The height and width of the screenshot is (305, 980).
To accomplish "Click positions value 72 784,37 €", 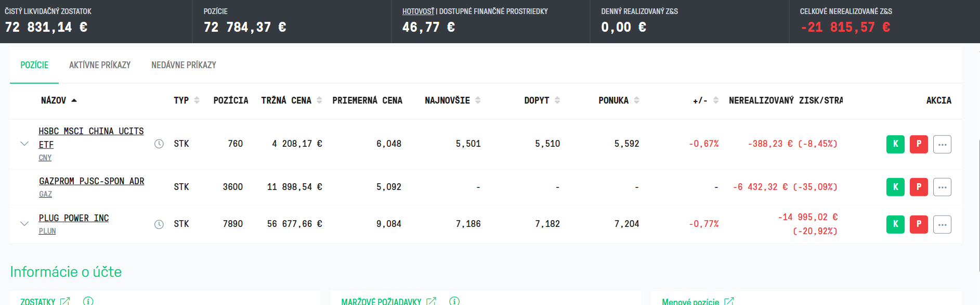I will click(x=245, y=27).
